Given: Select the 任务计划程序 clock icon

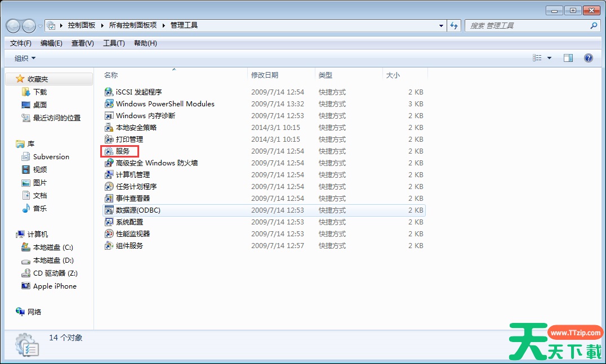Looking at the screenshot, I should [109, 187].
